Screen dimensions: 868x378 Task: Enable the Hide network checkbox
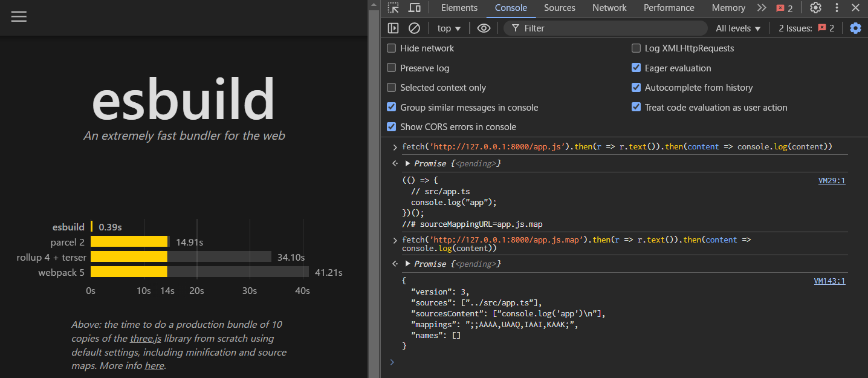392,48
